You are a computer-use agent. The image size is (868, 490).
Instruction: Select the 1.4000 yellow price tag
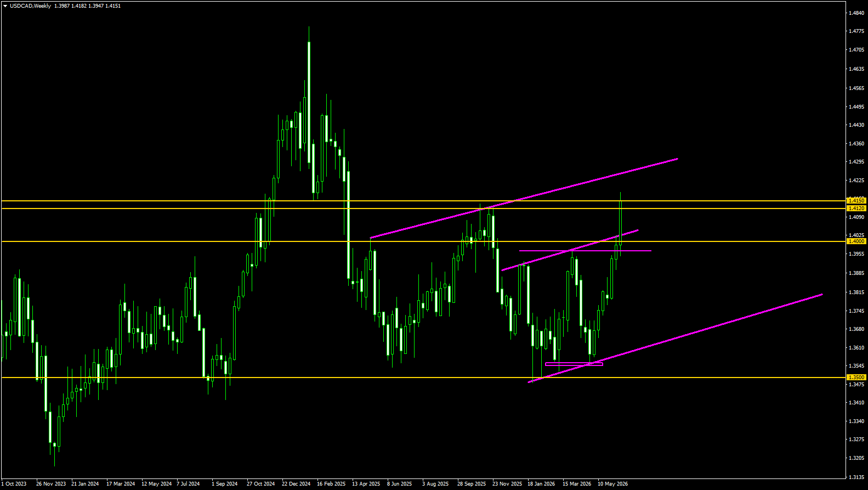click(x=856, y=241)
